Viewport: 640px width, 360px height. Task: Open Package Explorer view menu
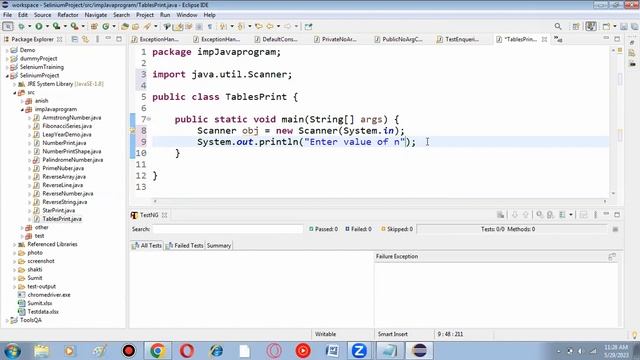pyautogui.click(x=97, y=39)
